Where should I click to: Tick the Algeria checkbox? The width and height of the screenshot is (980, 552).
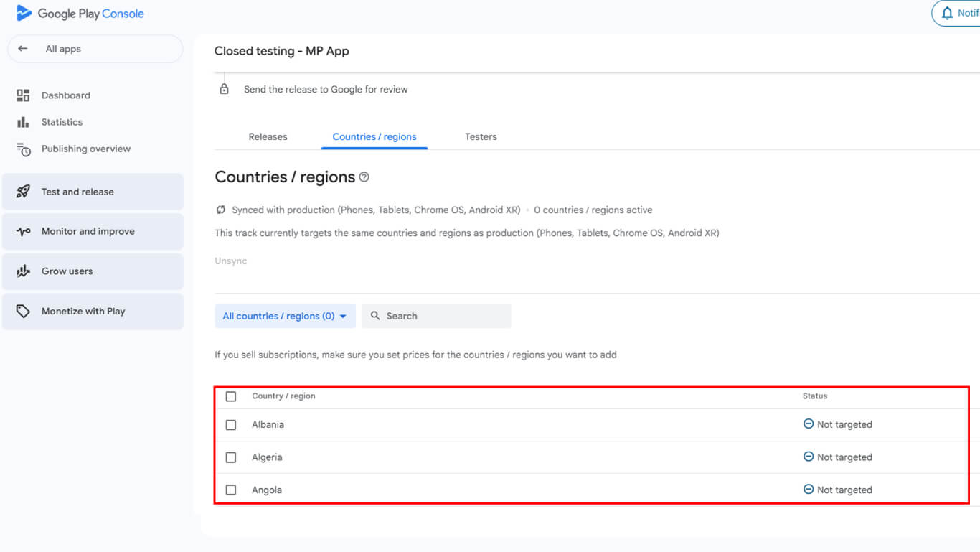231,457
